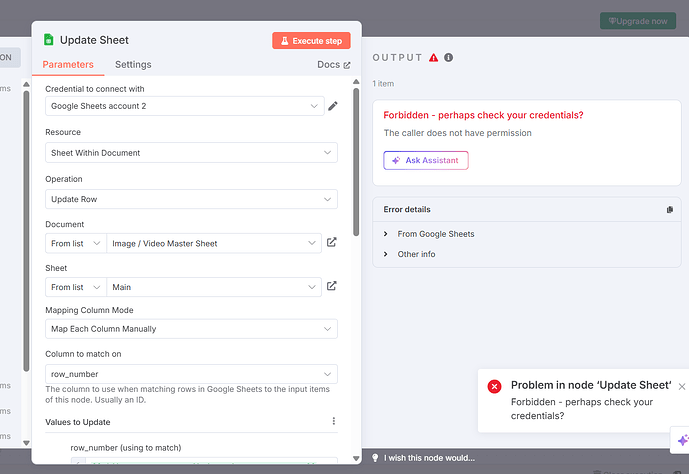Viewport: 689px width, 474px height.
Task: Open the Image / Video Master Sheet dropdown
Action: (x=214, y=243)
